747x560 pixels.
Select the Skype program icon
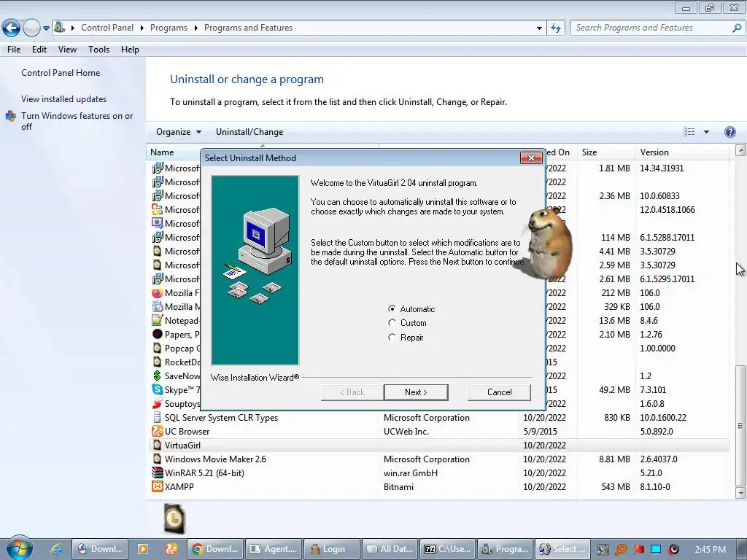pyautogui.click(x=158, y=389)
